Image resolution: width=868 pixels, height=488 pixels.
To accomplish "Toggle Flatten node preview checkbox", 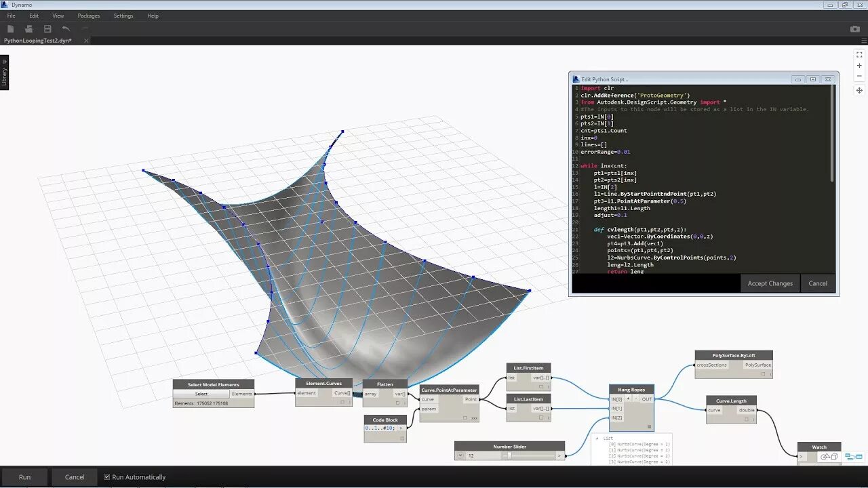I will (x=398, y=403).
